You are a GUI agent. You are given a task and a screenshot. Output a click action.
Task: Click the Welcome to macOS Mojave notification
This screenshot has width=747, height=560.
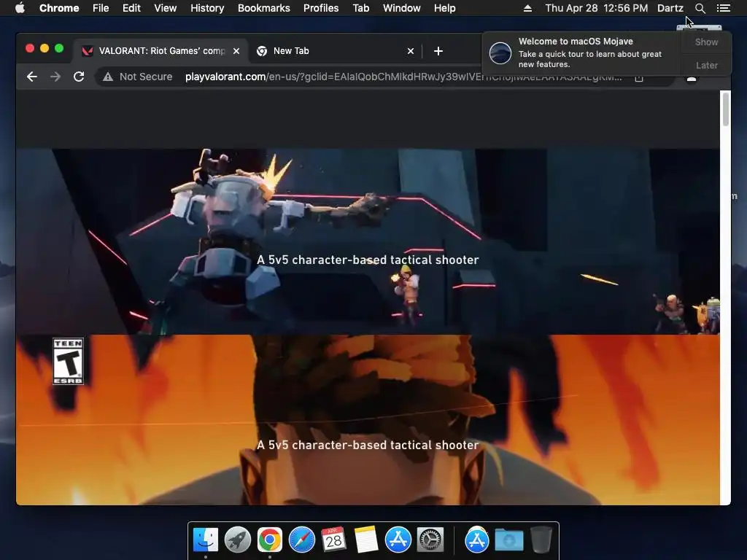pyautogui.click(x=582, y=53)
